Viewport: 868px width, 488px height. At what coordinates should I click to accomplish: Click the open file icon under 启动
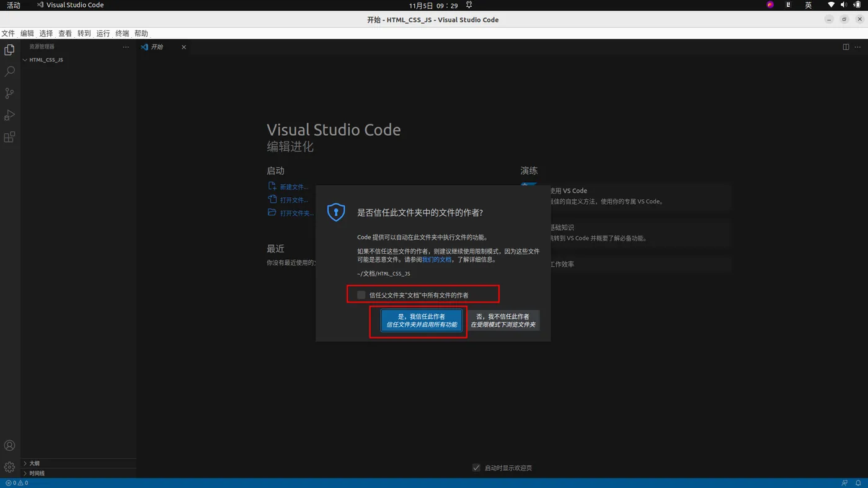click(x=272, y=199)
